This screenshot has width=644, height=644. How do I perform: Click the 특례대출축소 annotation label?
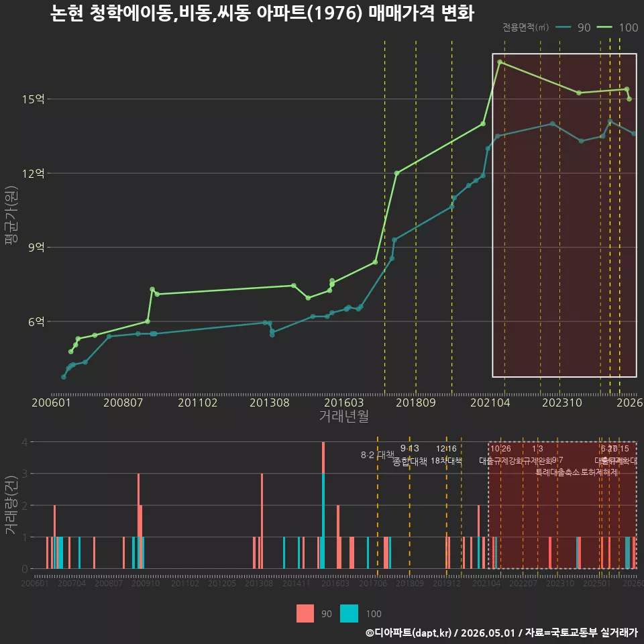tap(557, 472)
